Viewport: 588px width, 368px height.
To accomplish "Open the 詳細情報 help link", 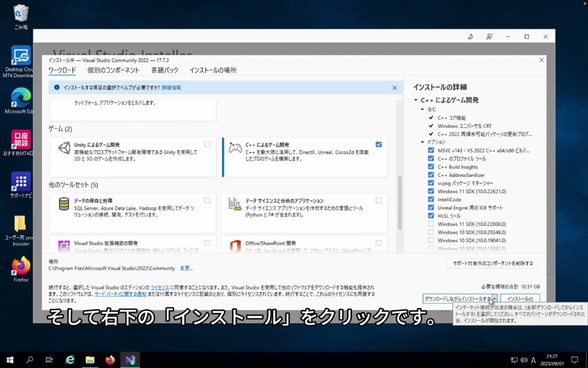I will tap(171, 88).
